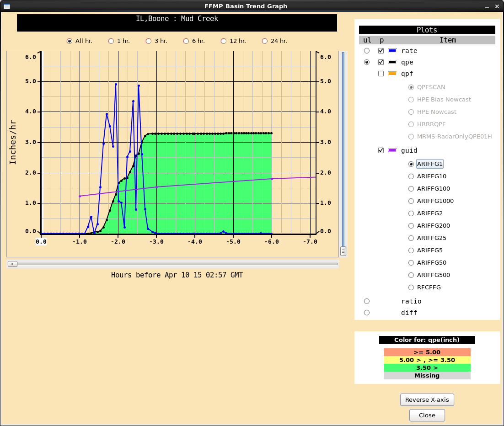Click the blue rate color swatch
This screenshot has width=504, height=426.
pyautogui.click(x=392, y=50)
